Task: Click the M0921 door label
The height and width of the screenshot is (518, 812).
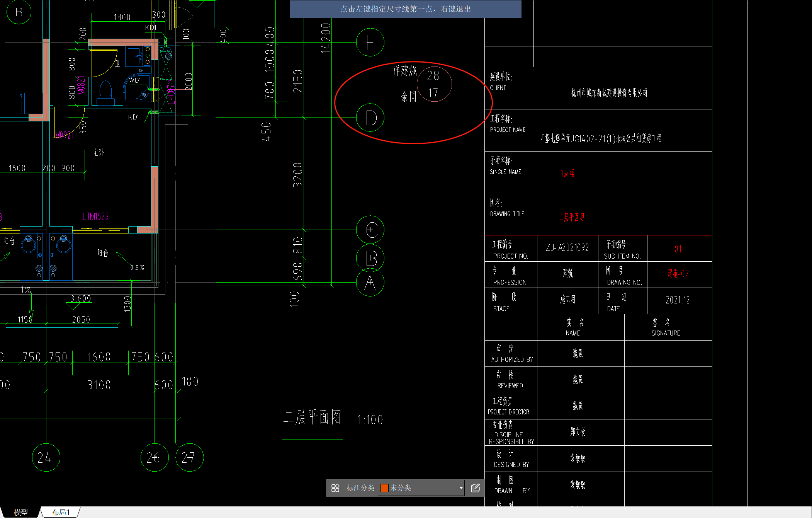Action: point(64,135)
